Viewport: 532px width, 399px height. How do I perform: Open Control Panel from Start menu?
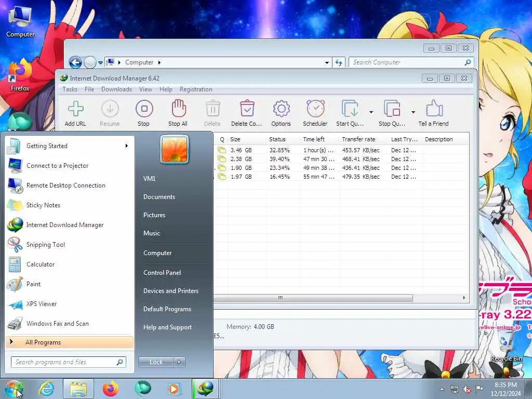(x=162, y=273)
